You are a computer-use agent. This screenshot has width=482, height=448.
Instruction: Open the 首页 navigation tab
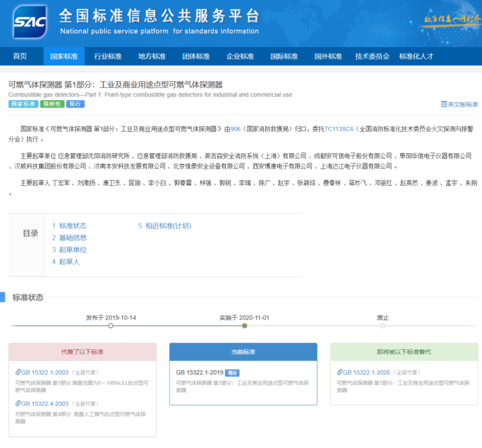(20, 57)
